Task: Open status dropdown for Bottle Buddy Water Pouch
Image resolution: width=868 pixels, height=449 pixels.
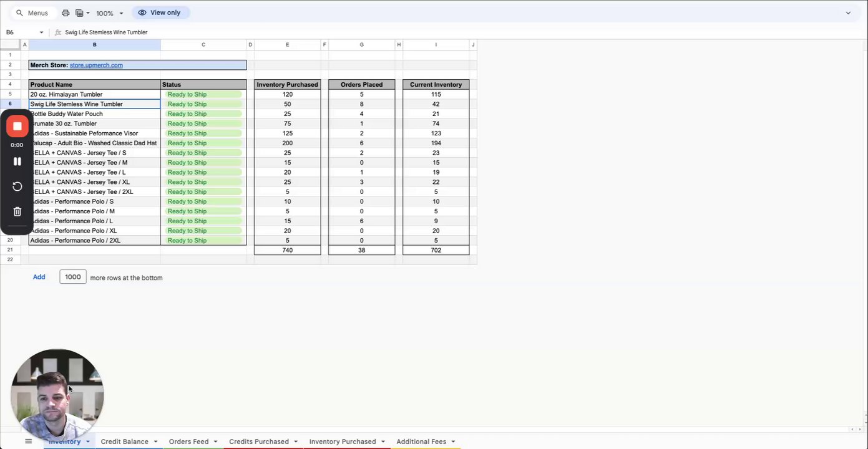Action: (x=203, y=114)
